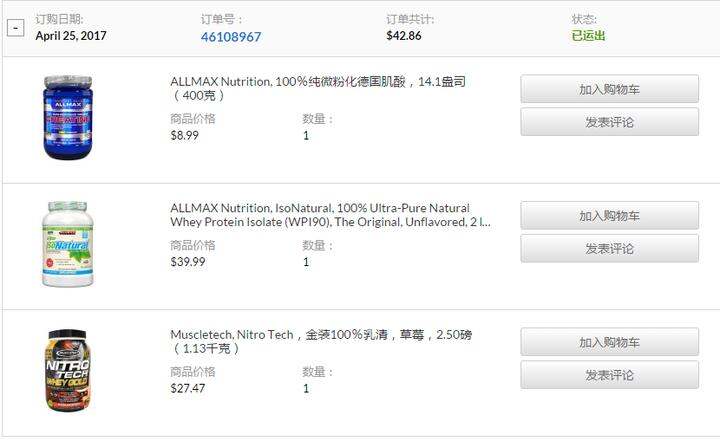This screenshot has width=720, height=441.
Task: Open order number 46108967 link
Action: pyautogui.click(x=231, y=37)
